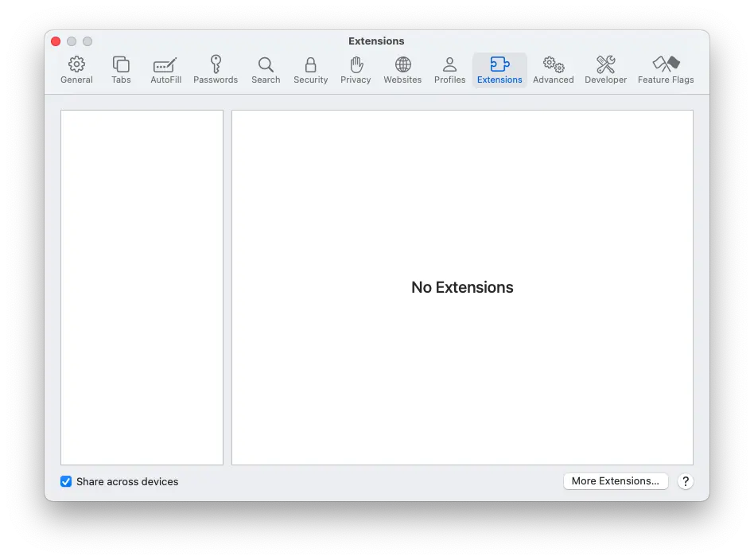This screenshot has width=754, height=560.
Task: Open the General preferences pane
Action: click(x=76, y=69)
